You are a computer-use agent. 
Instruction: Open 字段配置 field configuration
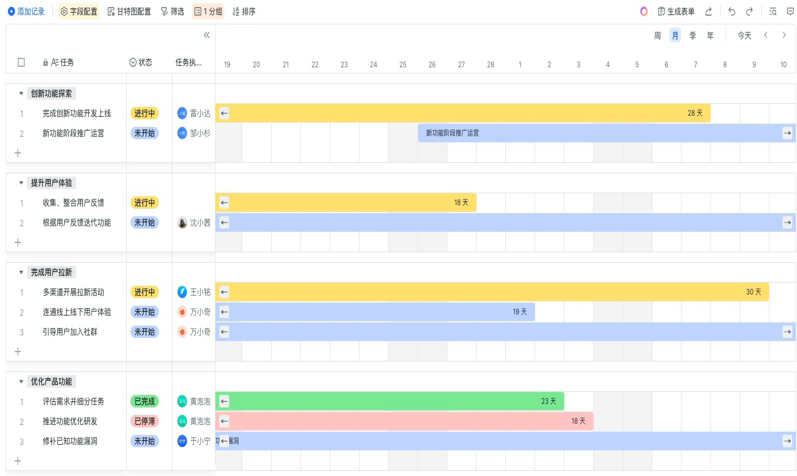click(79, 12)
